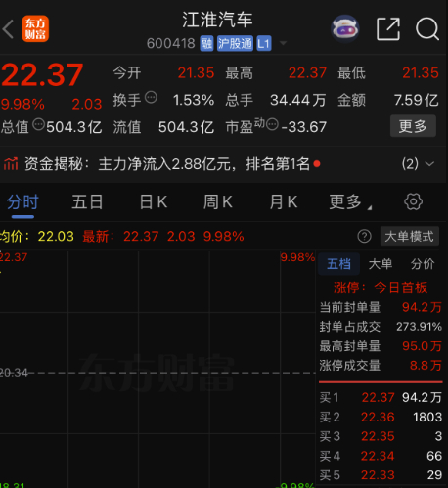Viewport: 448px width, 488px height.
Task: Click 总手 34.44万 value
Action: coord(298,100)
